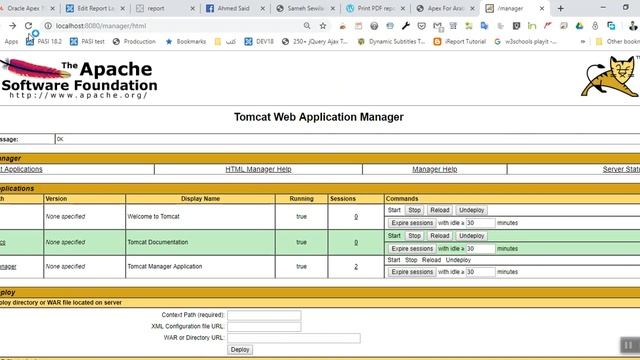This screenshot has height=360, width=640.
Task: Open a new browser tab
Action: pyautogui.click(x=560, y=8)
